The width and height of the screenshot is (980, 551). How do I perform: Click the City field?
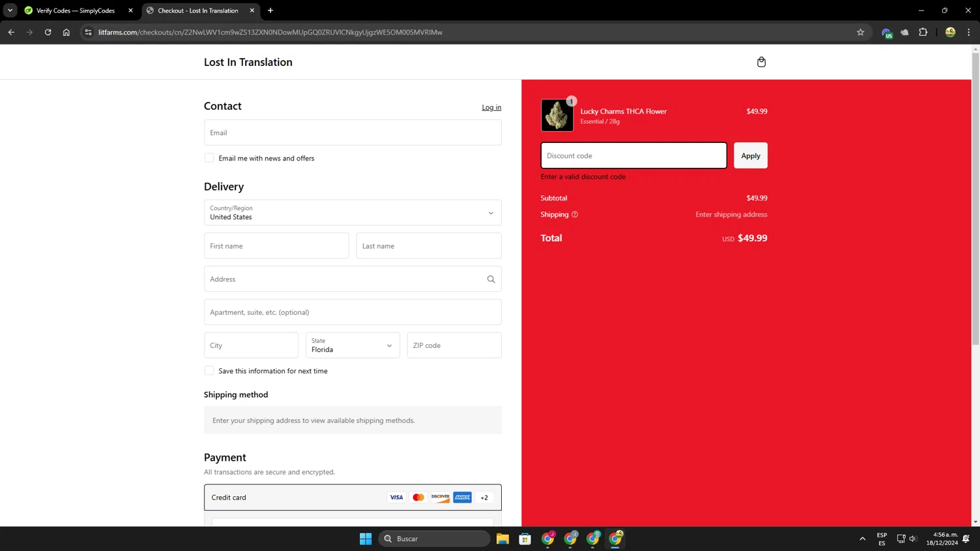[x=251, y=345]
